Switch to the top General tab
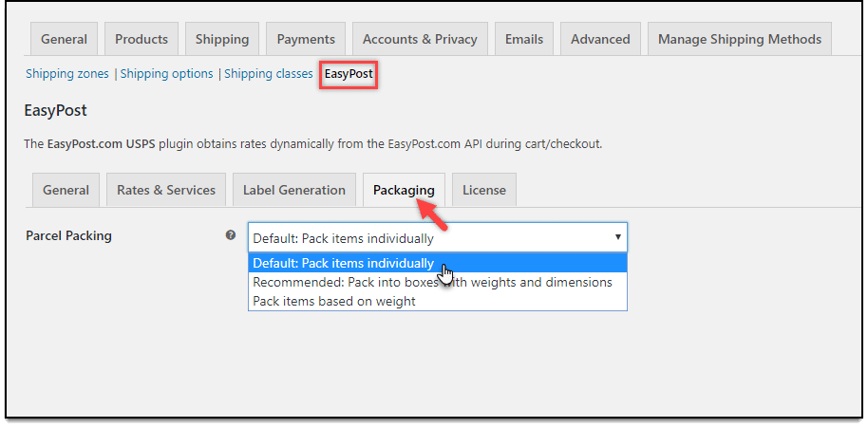868x428 pixels. tap(64, 39)
